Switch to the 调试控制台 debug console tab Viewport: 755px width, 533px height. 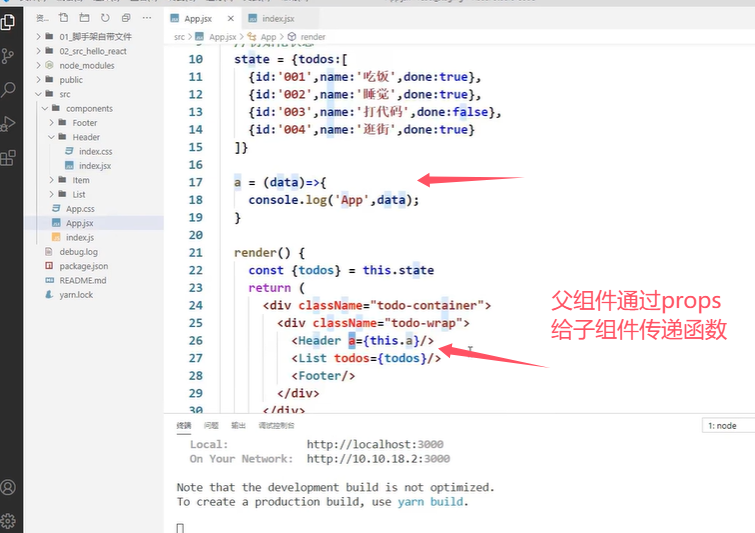click(276, 426)
